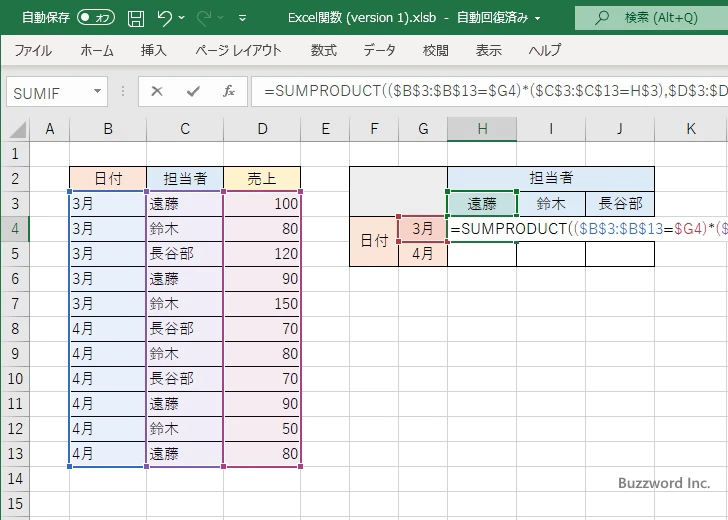Click the 売上 header cell in D2
Screen dimensions: 728x520
pos(262,179)
